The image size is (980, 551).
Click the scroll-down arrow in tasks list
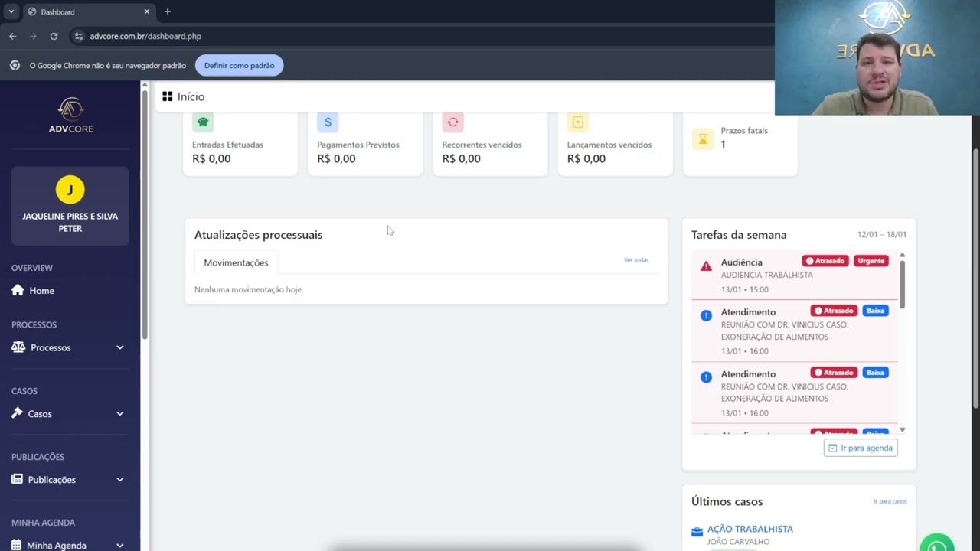click(x=902, y=430)
